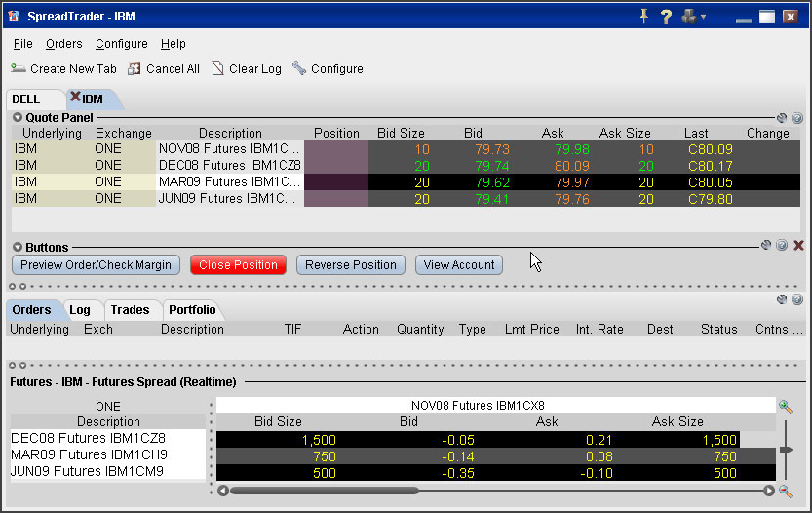
Task: Click the vertical zoom slider handle
Action: pyautogui.click(x=786, y=450)
